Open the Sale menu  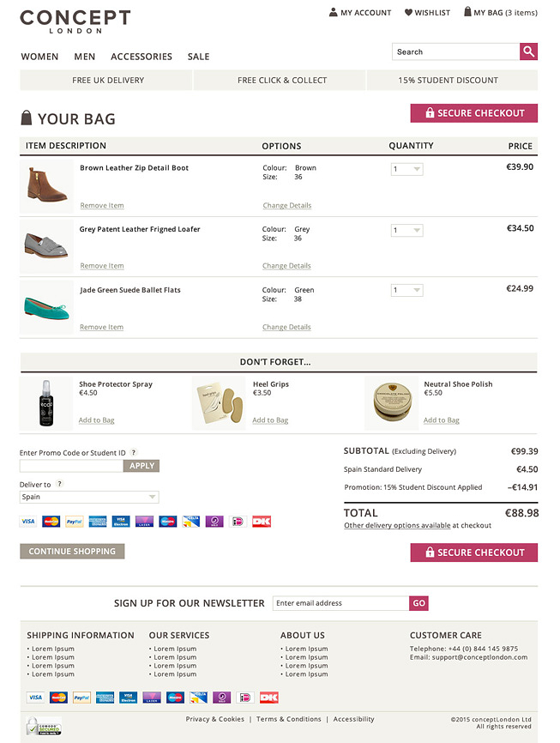point(198,57)
